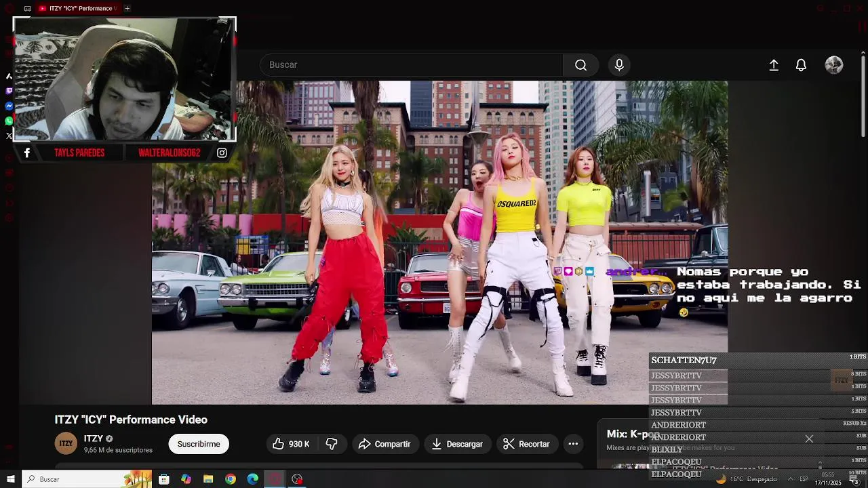Viewport: 868px width, 488px height.
Task: Click the Instagram icon in webcam overlay
Action: [222, 152]
